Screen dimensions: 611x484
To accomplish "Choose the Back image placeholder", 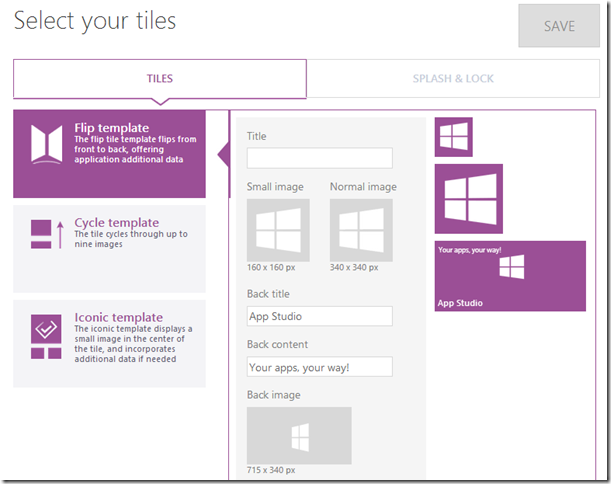I will (299, 436).
